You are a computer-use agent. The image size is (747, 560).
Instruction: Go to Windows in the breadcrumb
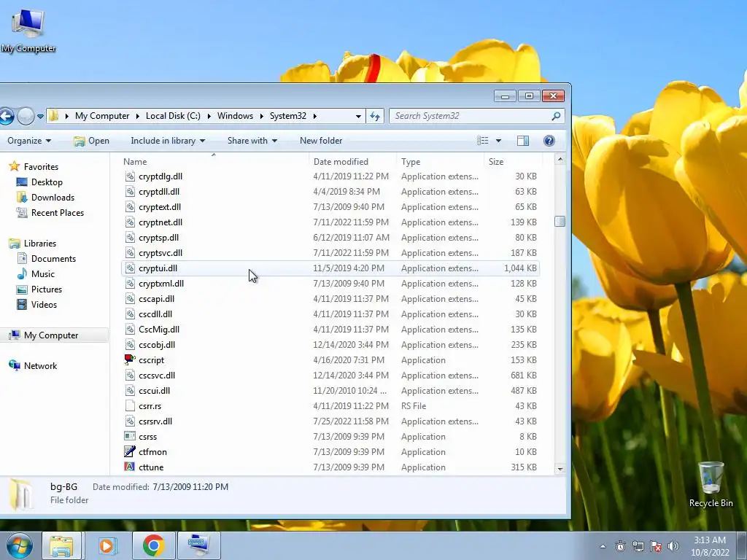coord(236,116)
